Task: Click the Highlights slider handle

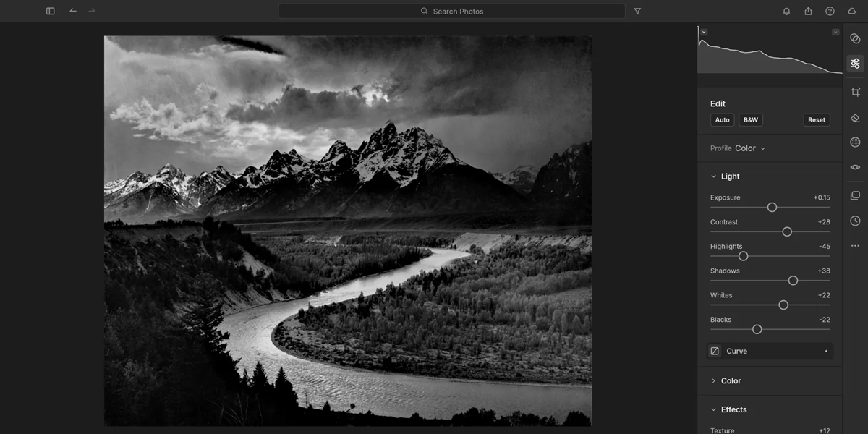Action: click(743, 256)
